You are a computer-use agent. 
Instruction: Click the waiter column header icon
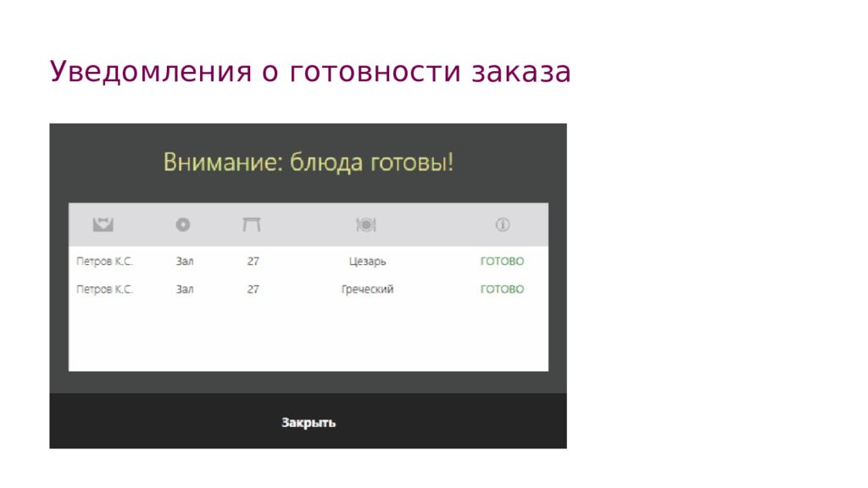[103, 225]
